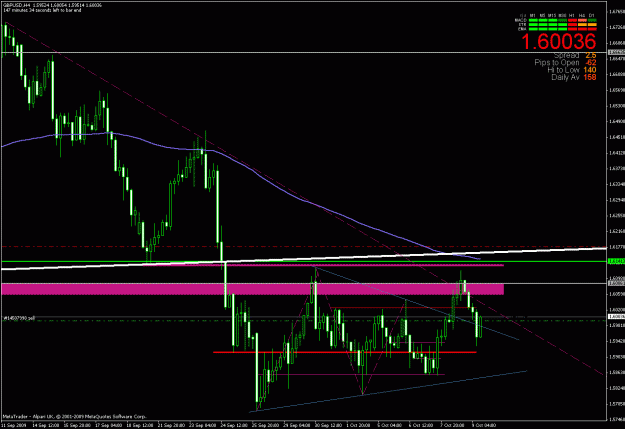Image resolution: width=625 pixels, height=429 pixels.
Task: Select the sell order label on chart
Action: pyautogui.click(x=19, y=318)
